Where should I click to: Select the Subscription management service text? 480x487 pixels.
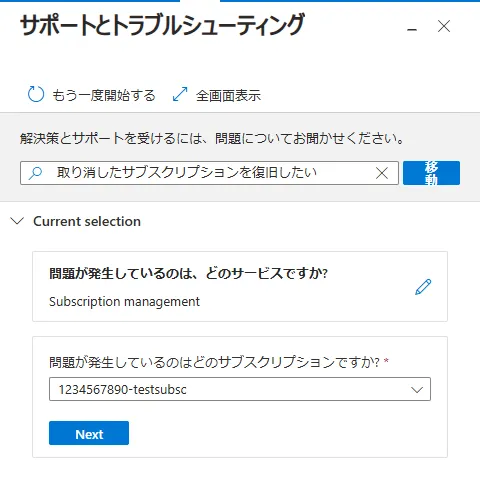click(124, 302)
